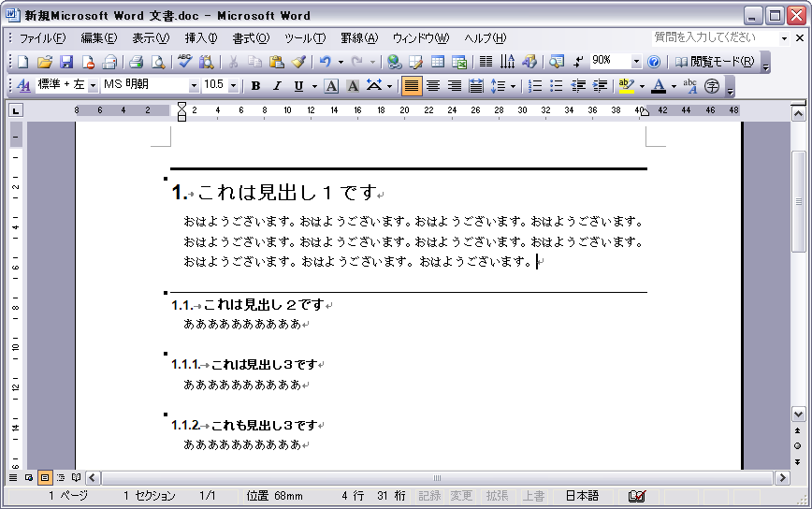Viewport: 812px width, 509px height.
Task: Open the Styles and Formatting AA icon
Action: (23, 85)
